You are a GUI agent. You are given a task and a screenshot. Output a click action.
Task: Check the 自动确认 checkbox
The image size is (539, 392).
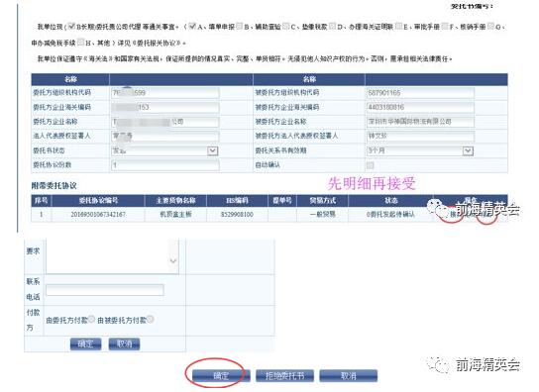click(370, 165)
